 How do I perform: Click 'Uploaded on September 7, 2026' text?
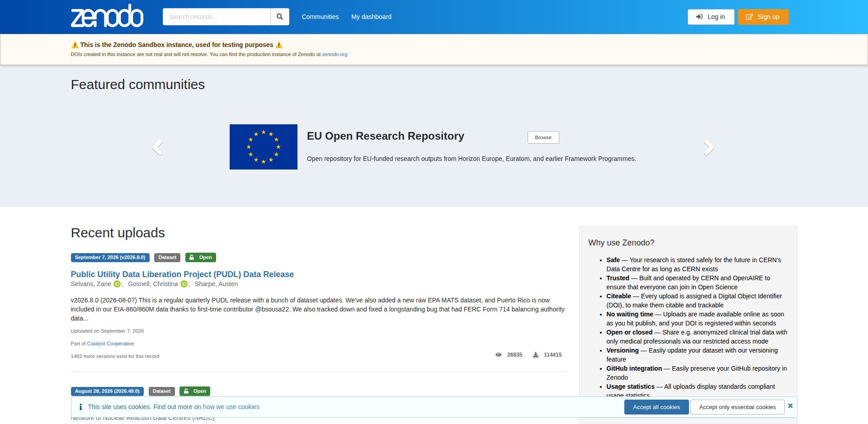tap(107, 331)
